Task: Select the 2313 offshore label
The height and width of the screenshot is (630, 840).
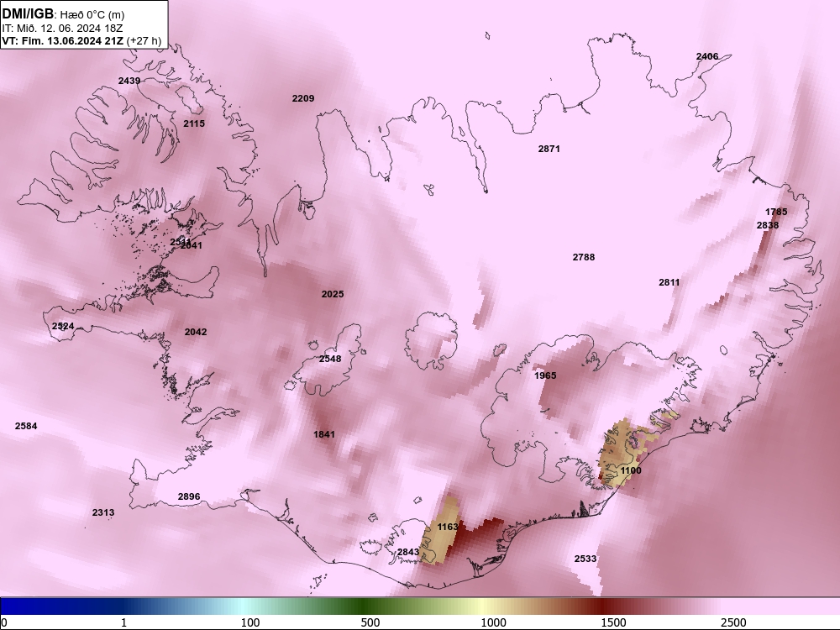Action: [x=103, y=512]
